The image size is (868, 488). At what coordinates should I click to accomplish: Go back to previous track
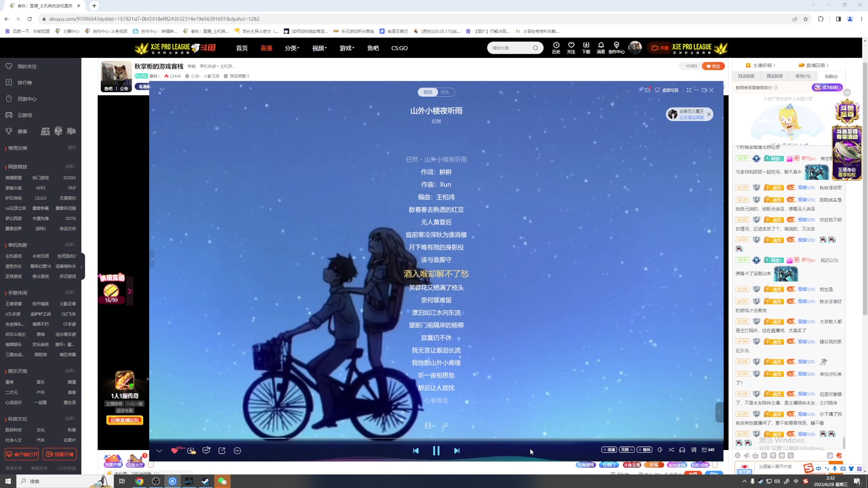pos(416,450)
